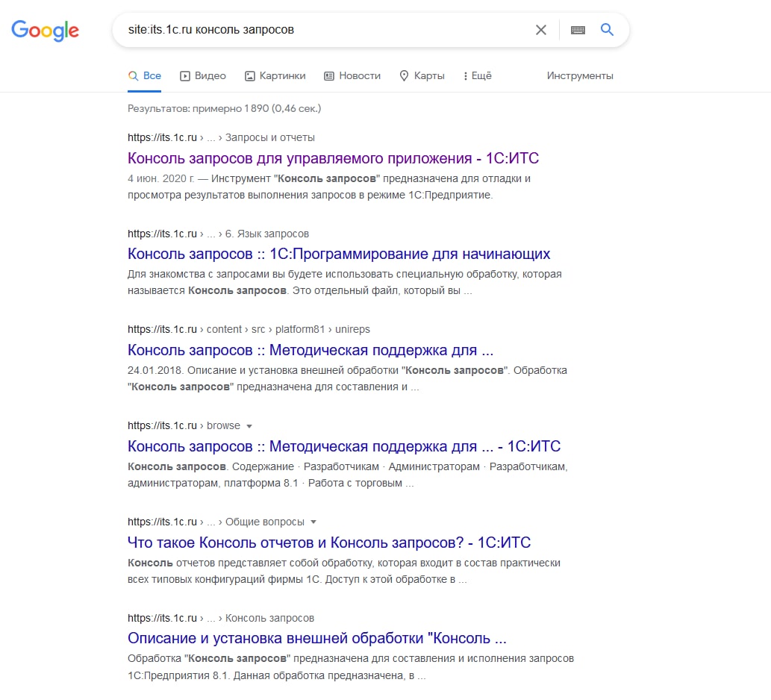Open the Консоль запросов result ending with - 1С:ИТС
This screenshot has height=700, width=771.
tap(344, 446)
